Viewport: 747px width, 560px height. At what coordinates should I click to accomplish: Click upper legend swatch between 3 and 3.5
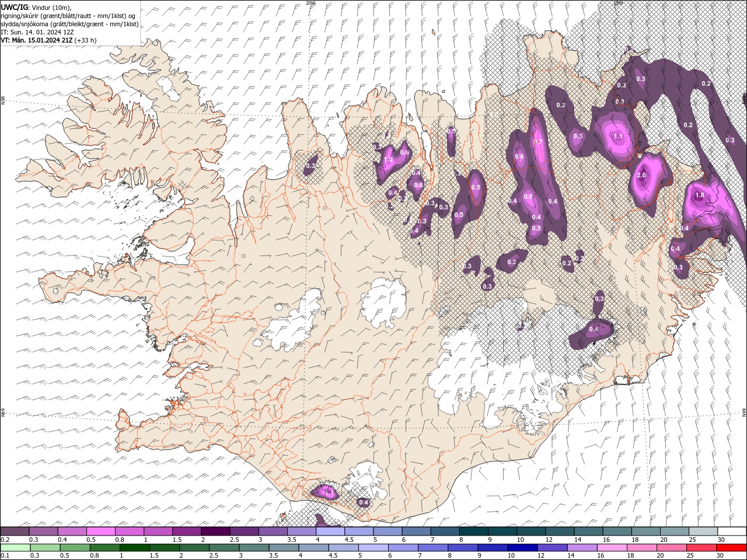(x=273, y=531)
